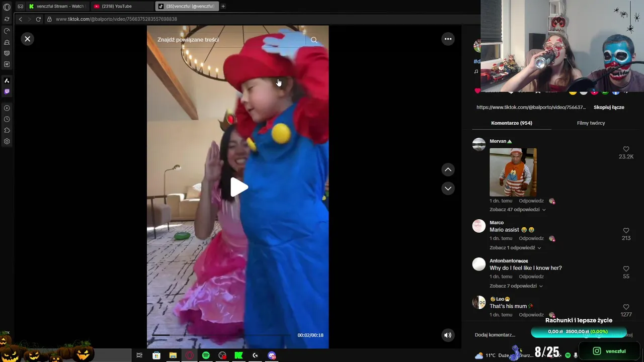
Task: Open the GX Cleaner broom icon in sidebar
Action: click(7, 42)
